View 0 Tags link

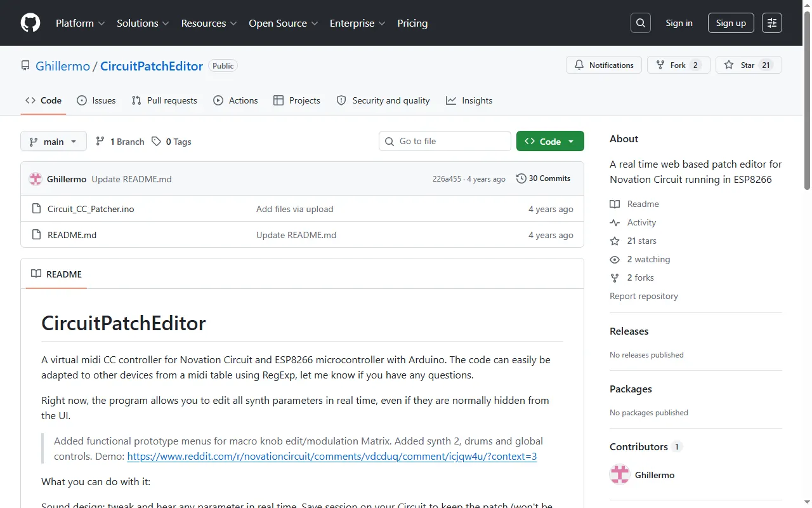click(x=171, y=142)
